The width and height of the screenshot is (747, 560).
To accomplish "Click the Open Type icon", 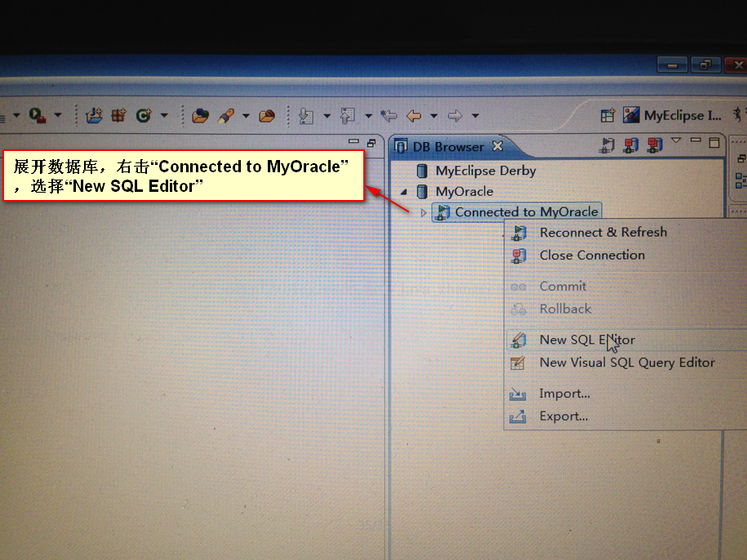I will (200, 116).
